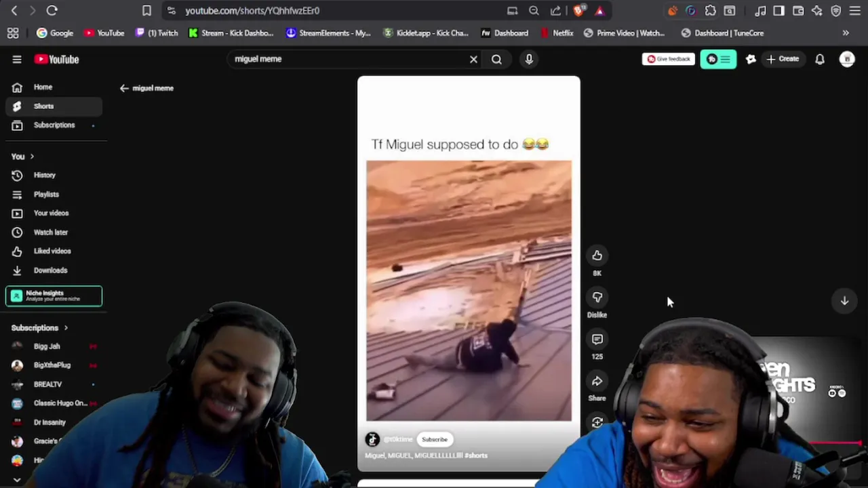Open the Create button
Viewport: 868px width, 488px height.
coord(783,59)
